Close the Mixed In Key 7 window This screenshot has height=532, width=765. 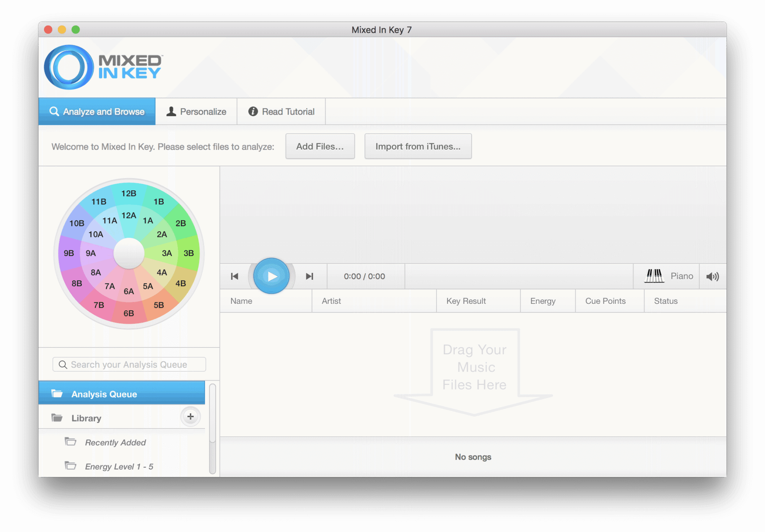[x=48, y=29]
